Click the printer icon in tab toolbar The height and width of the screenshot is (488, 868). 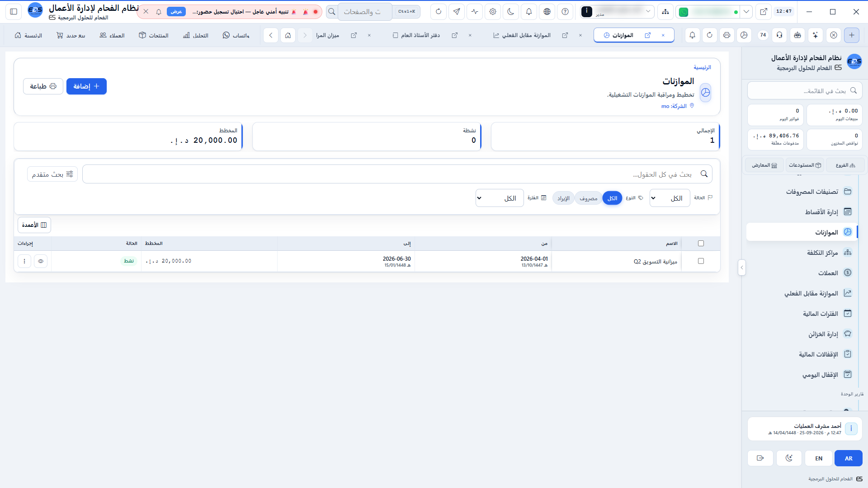[x=726, y=35]
